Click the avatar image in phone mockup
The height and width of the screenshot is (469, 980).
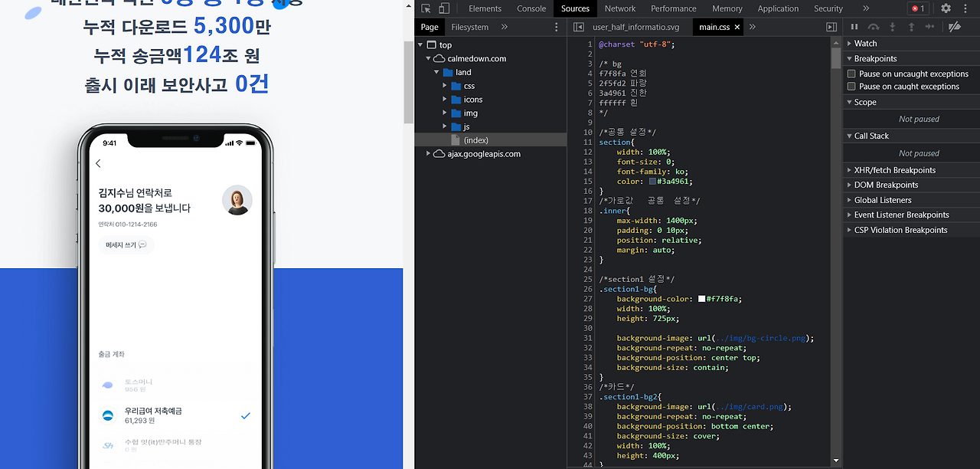[237, 200]
